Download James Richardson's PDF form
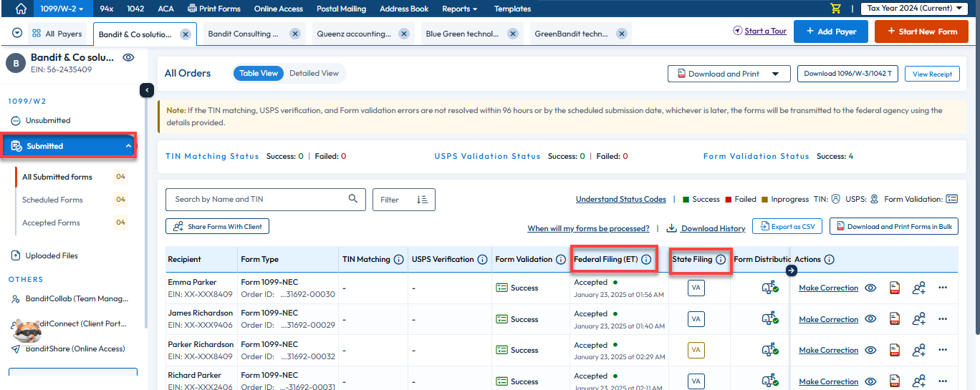Viewport: 980px width, 390px height. (894, 319)
